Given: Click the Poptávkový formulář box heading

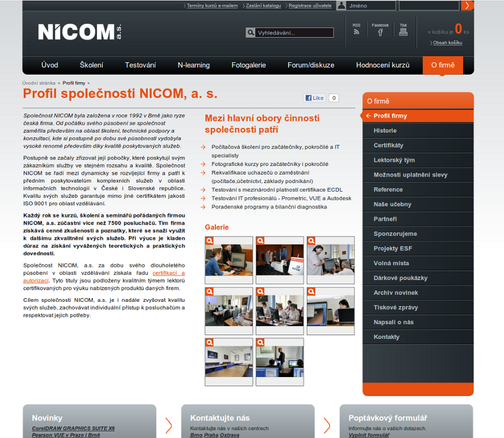Looking at the screenshot, I should tap(388, 418).
